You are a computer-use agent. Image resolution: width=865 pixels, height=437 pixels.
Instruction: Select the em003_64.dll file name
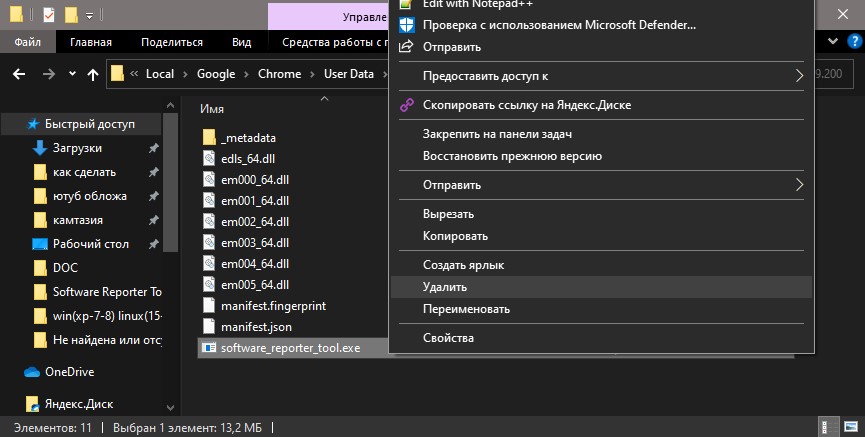[255, 243]
